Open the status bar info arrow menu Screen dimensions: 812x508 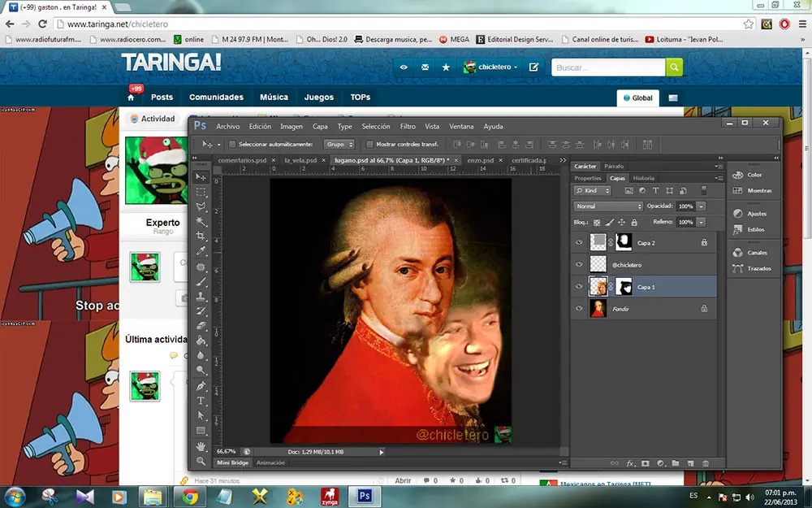[381, 452]
